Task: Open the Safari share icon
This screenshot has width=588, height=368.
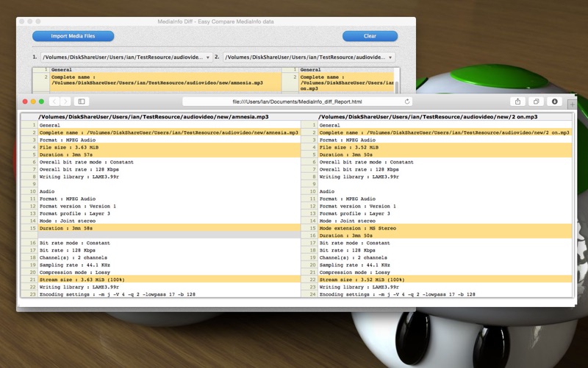Action: (518, 102)
